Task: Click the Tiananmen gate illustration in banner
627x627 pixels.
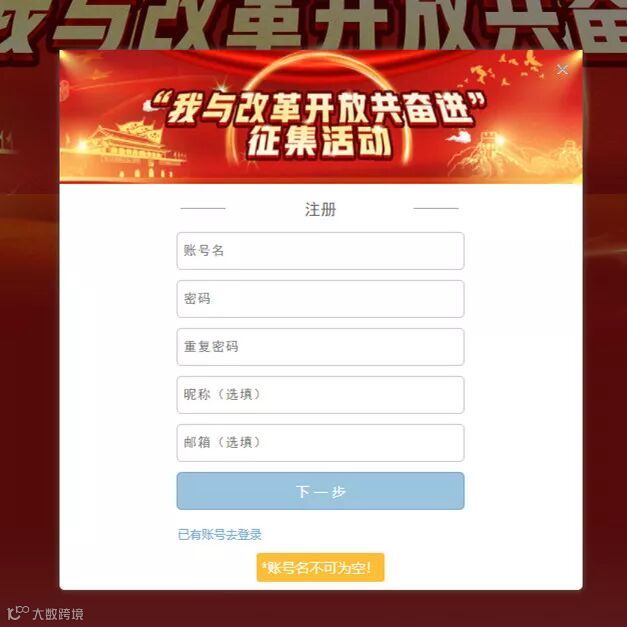Action: [126, 150]
